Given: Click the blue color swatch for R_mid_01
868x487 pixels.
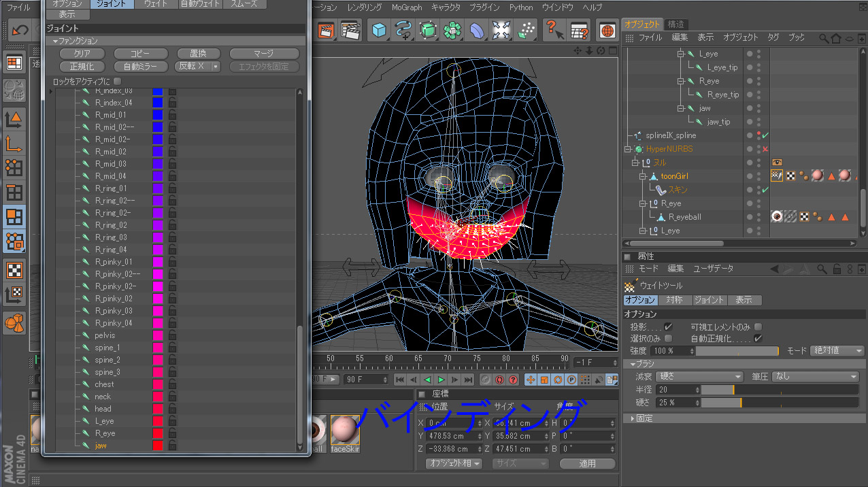Looking at the screenshot, I should tap(158, 115).
